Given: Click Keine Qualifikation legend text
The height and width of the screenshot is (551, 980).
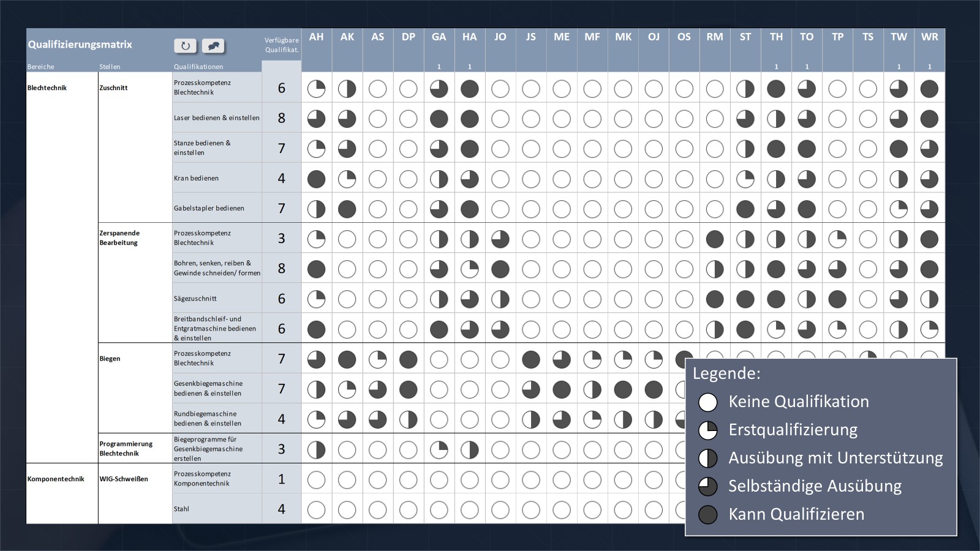Looking at the screenshot, I should (x=799, y=402).
